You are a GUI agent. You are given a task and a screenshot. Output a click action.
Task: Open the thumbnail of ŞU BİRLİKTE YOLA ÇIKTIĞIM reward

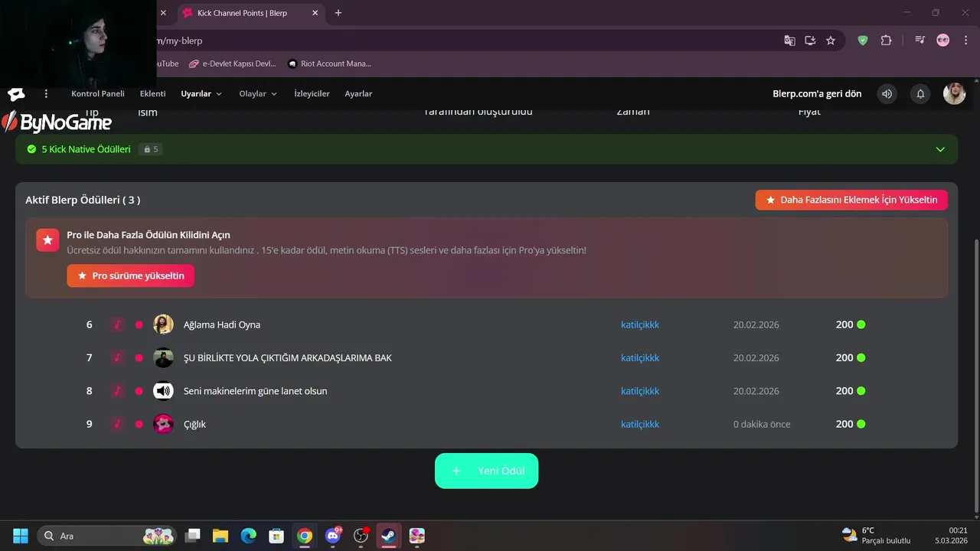point(163,357)
